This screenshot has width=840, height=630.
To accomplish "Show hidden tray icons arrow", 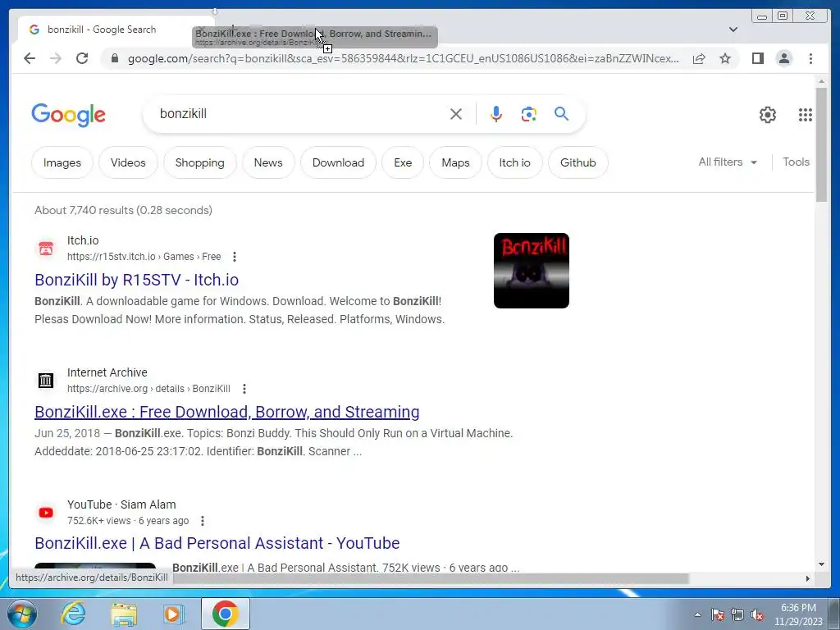I will pyautogui.click(x=697, y=615).
